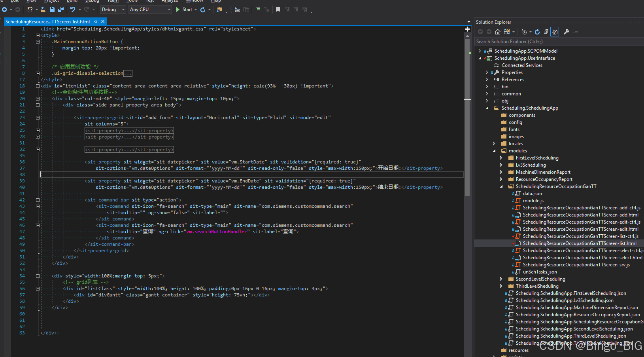644x357 pixels.
Task: Select the References node in Solution Explorer
Action: point(513,80)
